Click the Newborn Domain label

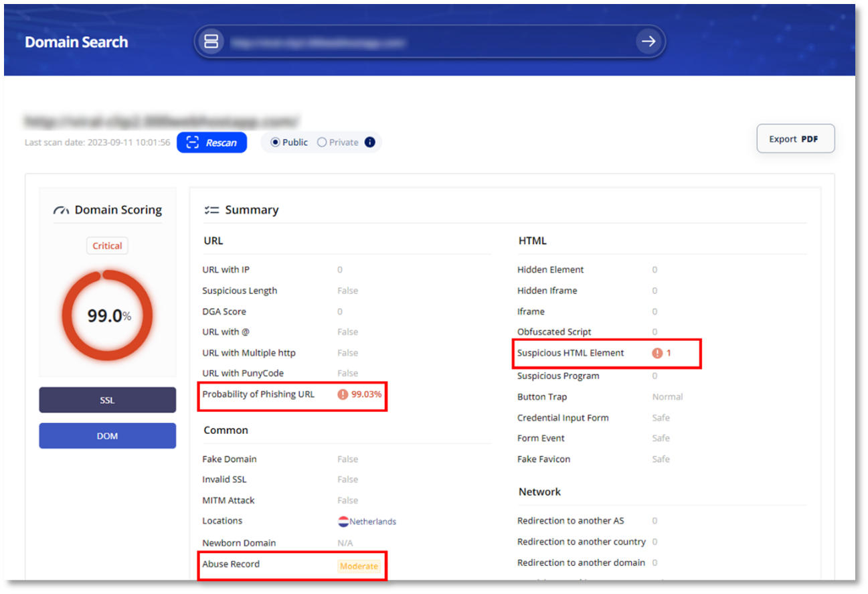(239, 543)
